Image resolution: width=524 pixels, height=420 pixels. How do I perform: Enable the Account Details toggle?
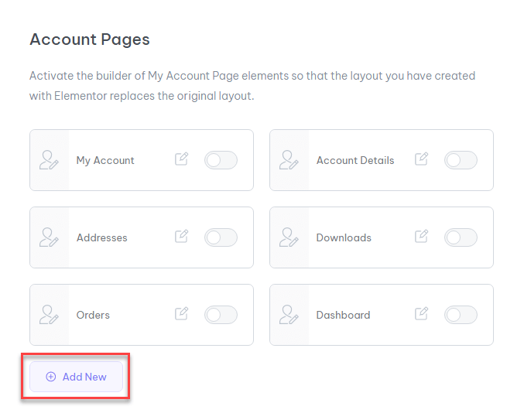pyautogui.click(x=461, y=160)
